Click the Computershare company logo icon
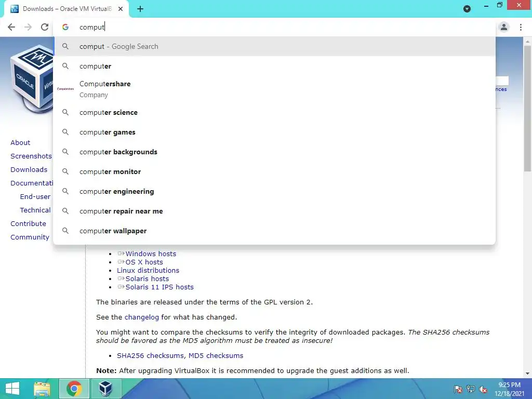 pos(65,89)
